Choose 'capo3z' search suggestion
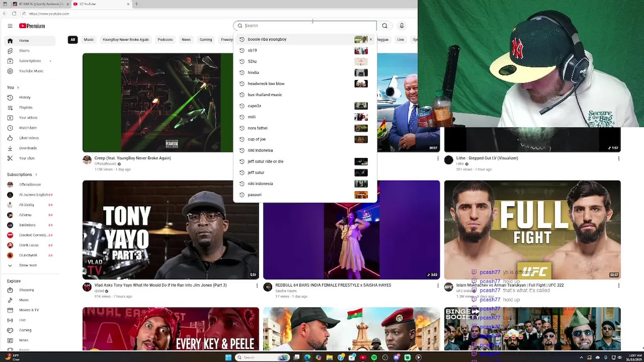 click(304, 106)
